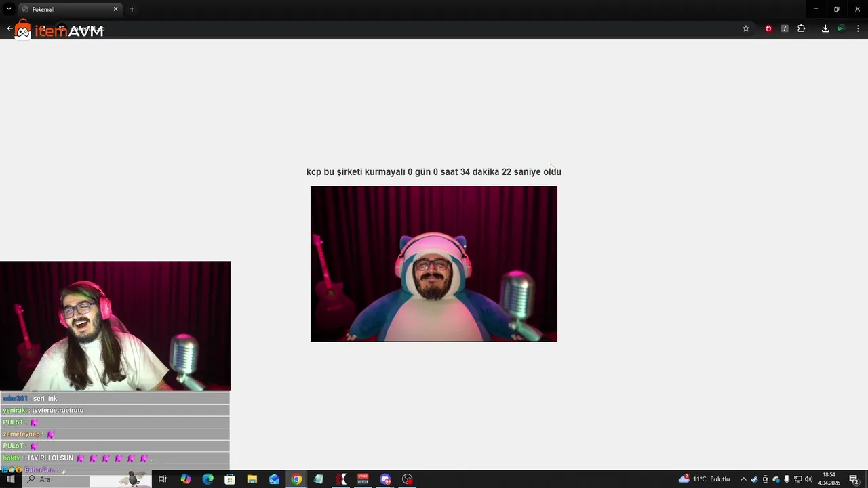This screenshot has width=868, height=488.
Task: Open the teal notepad app on taskbar
Action: (318, 479)
